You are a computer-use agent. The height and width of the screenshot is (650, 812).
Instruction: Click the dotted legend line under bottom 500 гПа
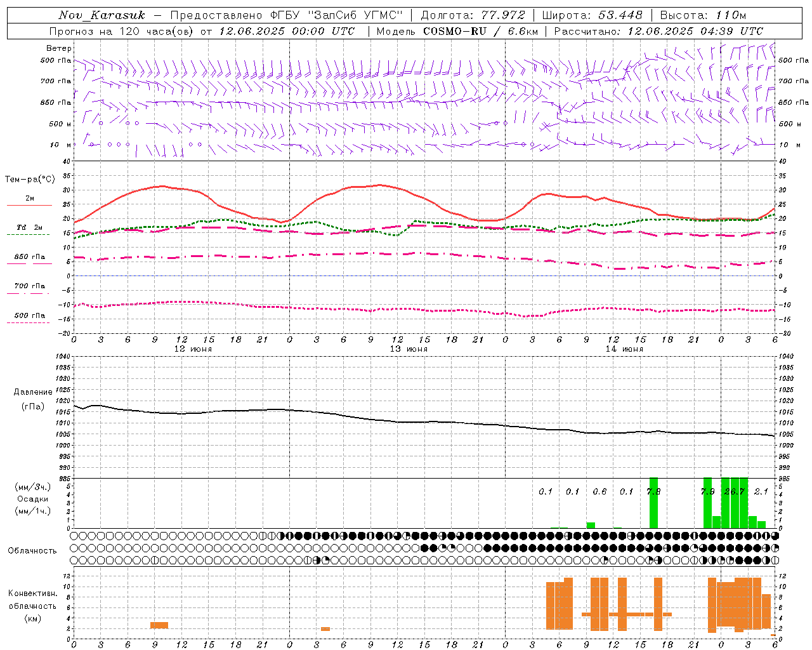point(28,322)
